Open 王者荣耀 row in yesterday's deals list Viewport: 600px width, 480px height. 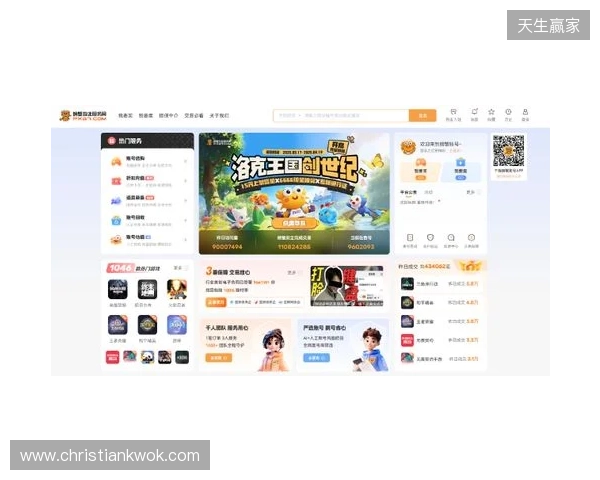[440, 321]
